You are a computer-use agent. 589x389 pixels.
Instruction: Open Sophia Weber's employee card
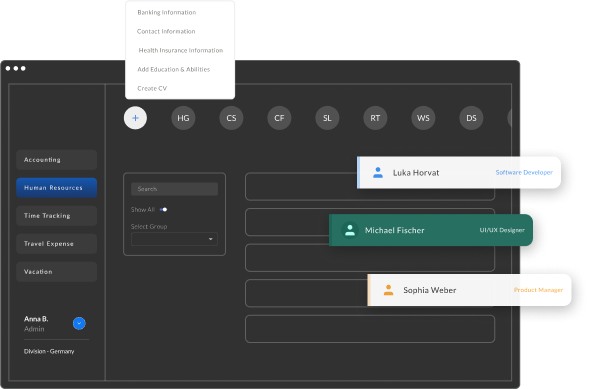pos(469,290)
